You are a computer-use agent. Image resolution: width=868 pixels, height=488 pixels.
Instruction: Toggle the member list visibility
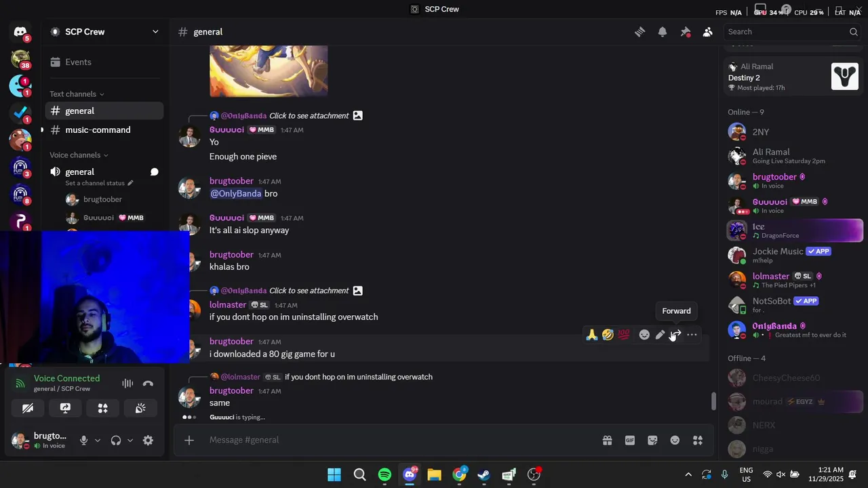[708, 32]
